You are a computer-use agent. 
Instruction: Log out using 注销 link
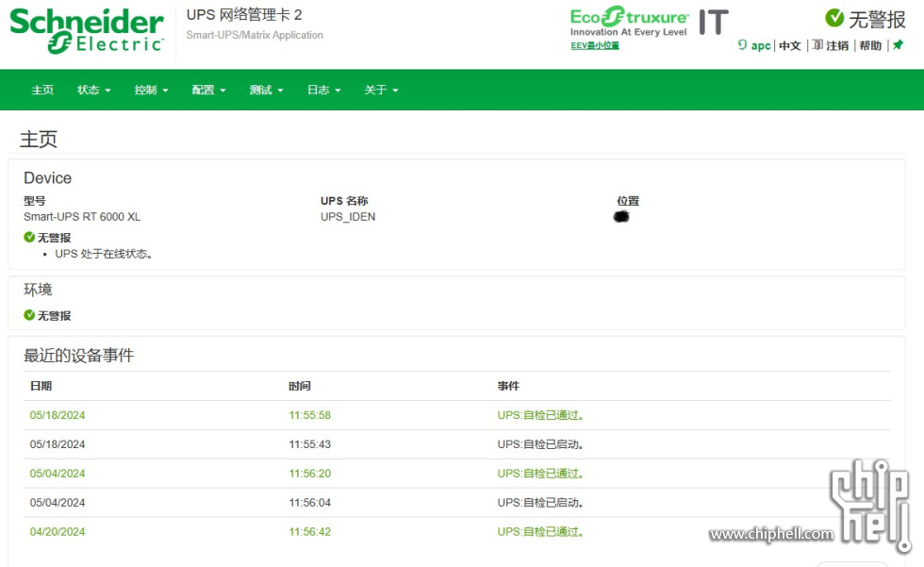(x=837, y=45)
